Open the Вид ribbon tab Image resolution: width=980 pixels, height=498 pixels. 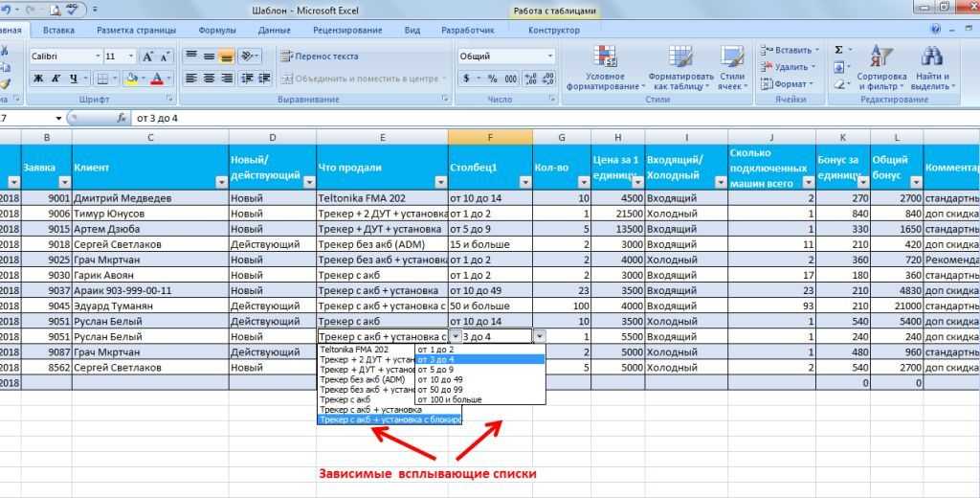(412, 30)
